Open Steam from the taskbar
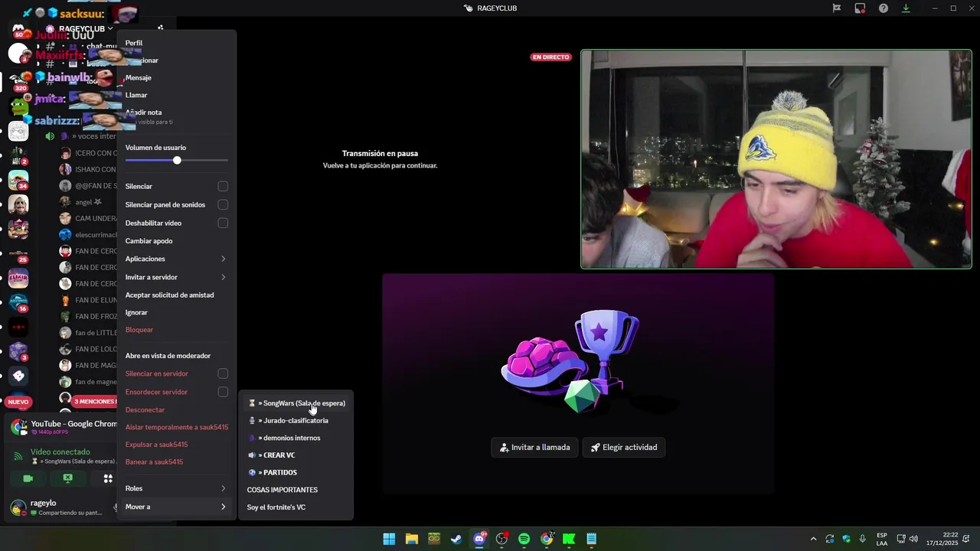This screenshot has width=980, height=551. (x=456, y=539)
